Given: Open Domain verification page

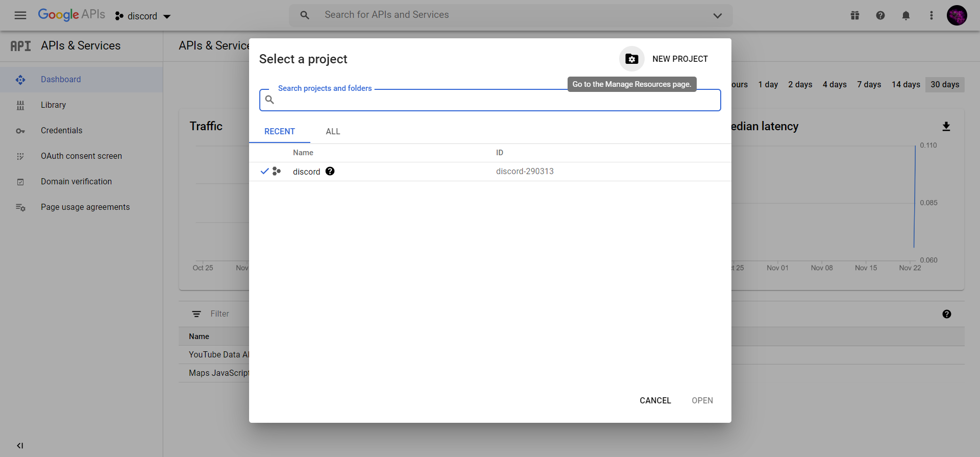Looking at the screenshot, I should click(x=82, y=182).
